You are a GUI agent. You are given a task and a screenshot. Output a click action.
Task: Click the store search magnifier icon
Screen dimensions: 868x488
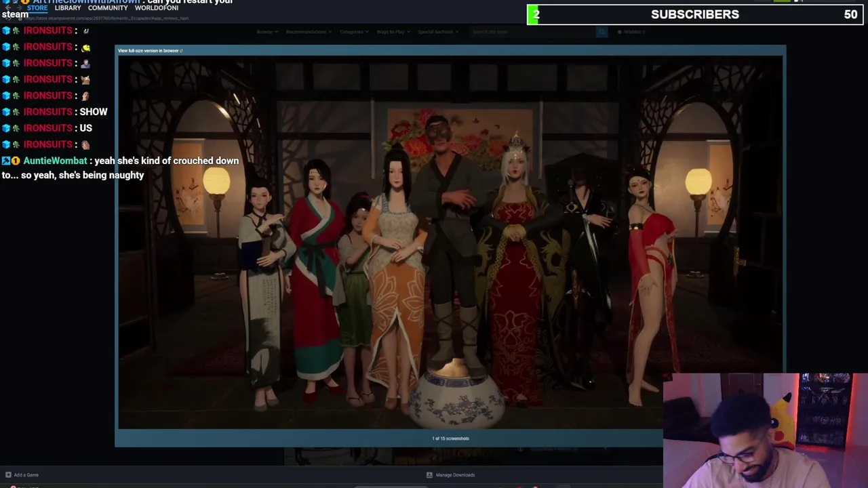[x=601, y=32]
